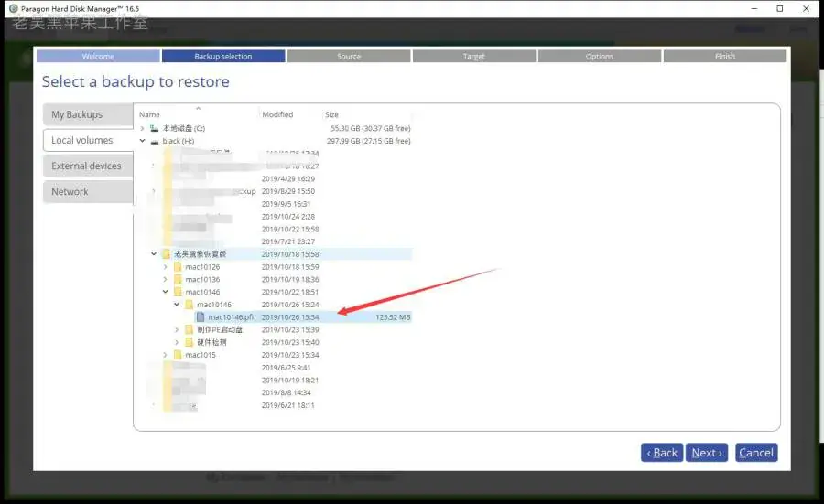
Task: Cancel the restore wizard
Action: 756,453
